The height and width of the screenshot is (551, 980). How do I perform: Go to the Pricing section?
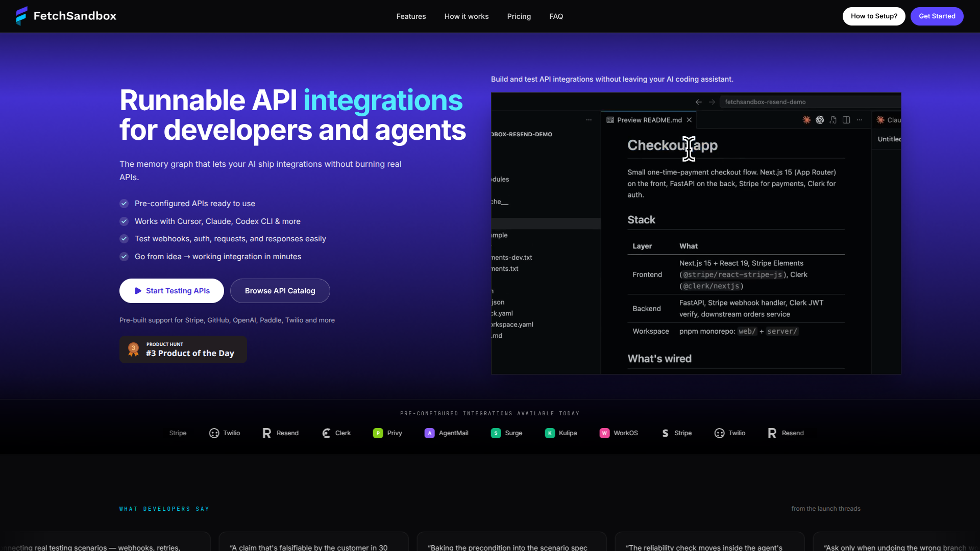(519, 16)
